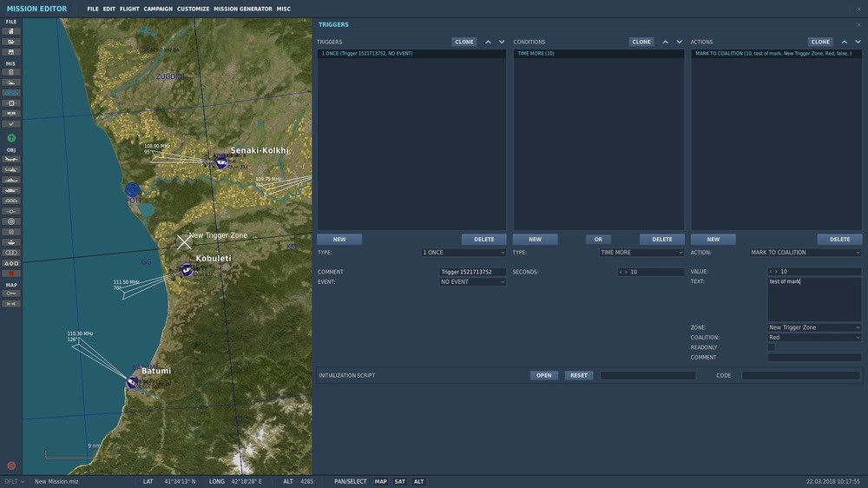Viewport: 868px width, 488px height.
Task: Click NEW button under CONDITIONS list
Action: click(x=535, y=240)
